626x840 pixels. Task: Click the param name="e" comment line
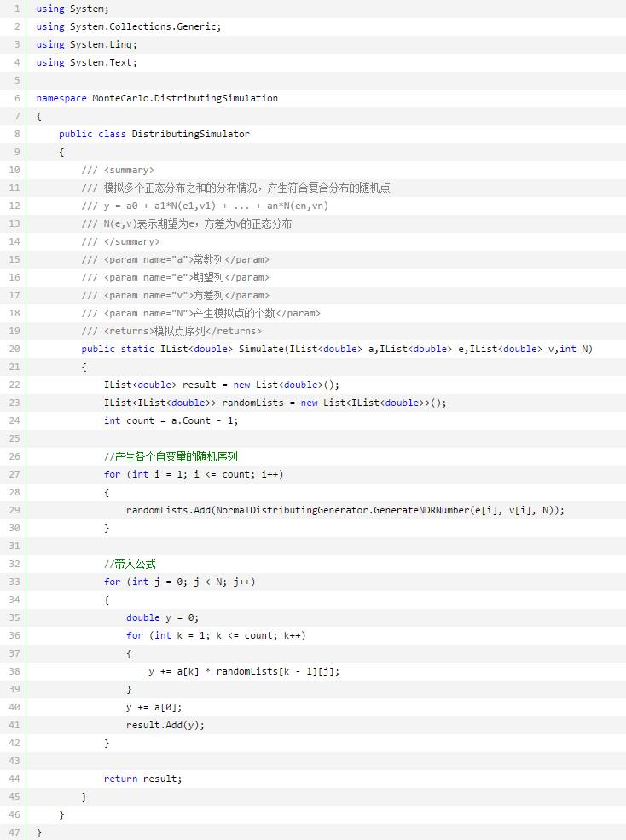coord(175,277)
